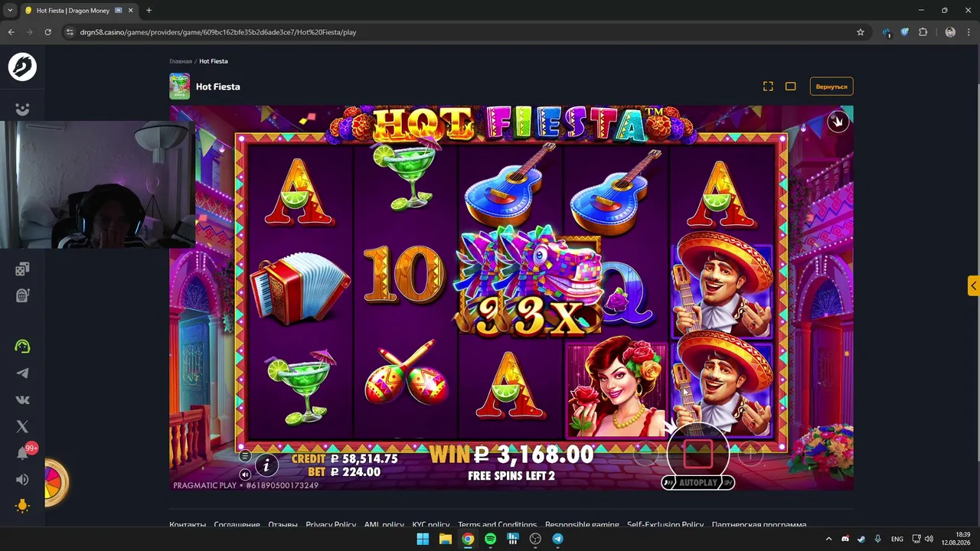Image resolution: width=980 pixels, height=551 pixels.
Task: Switch to theater mode view
Action: (791, 86)
